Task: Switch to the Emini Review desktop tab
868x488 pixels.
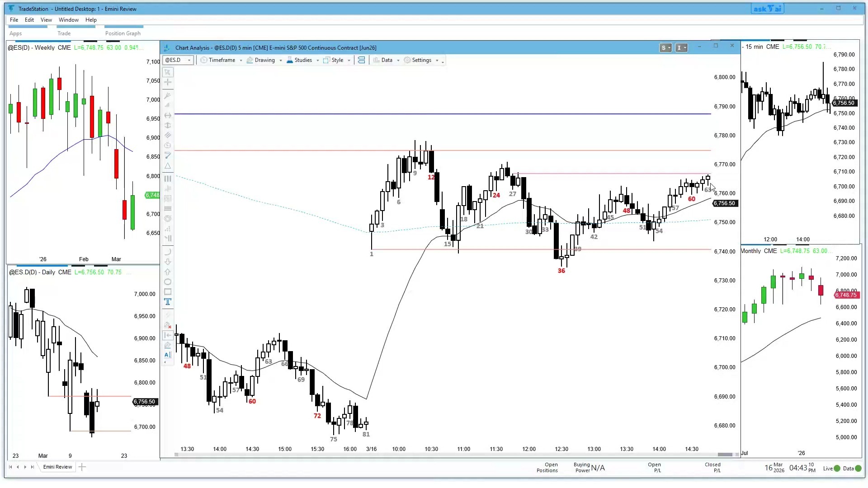Action: (x=57, y=467)
